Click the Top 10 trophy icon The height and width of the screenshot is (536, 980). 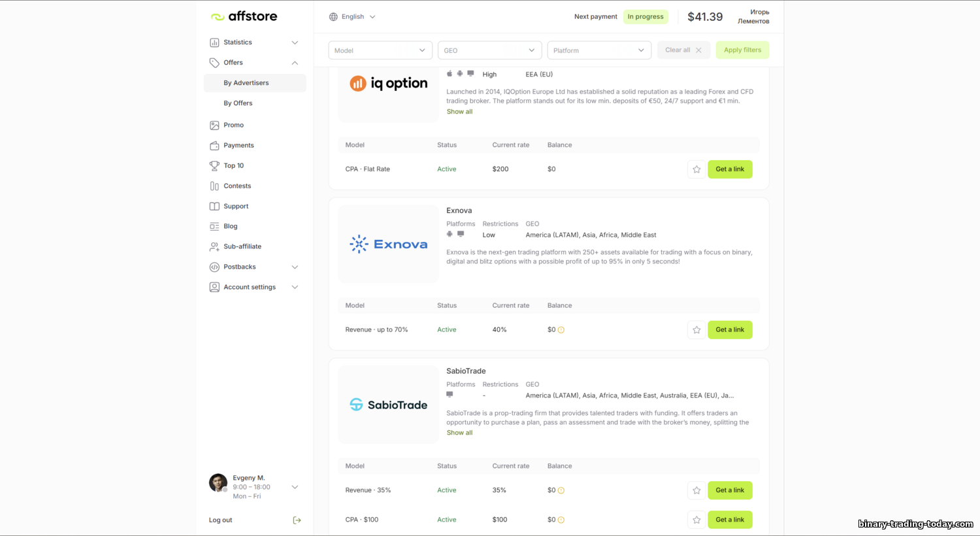point(214,165)
